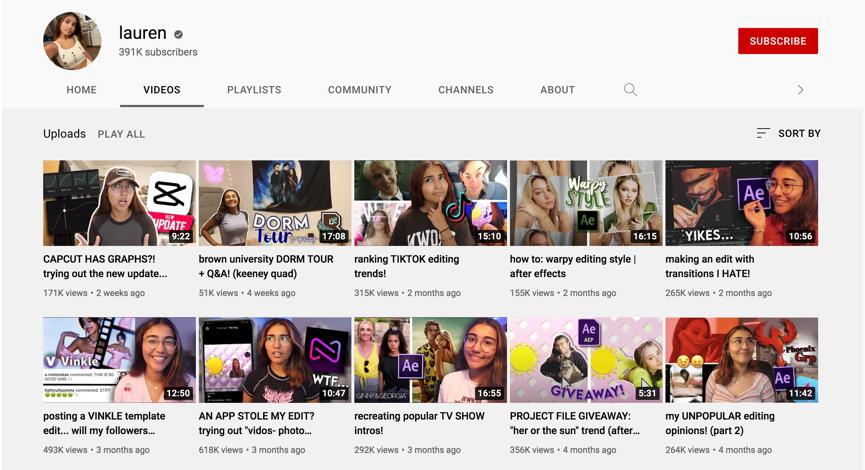The image size is (865, 470).
Task: Click PLAY ALL next to Uploads
Action: coord(121,134)
